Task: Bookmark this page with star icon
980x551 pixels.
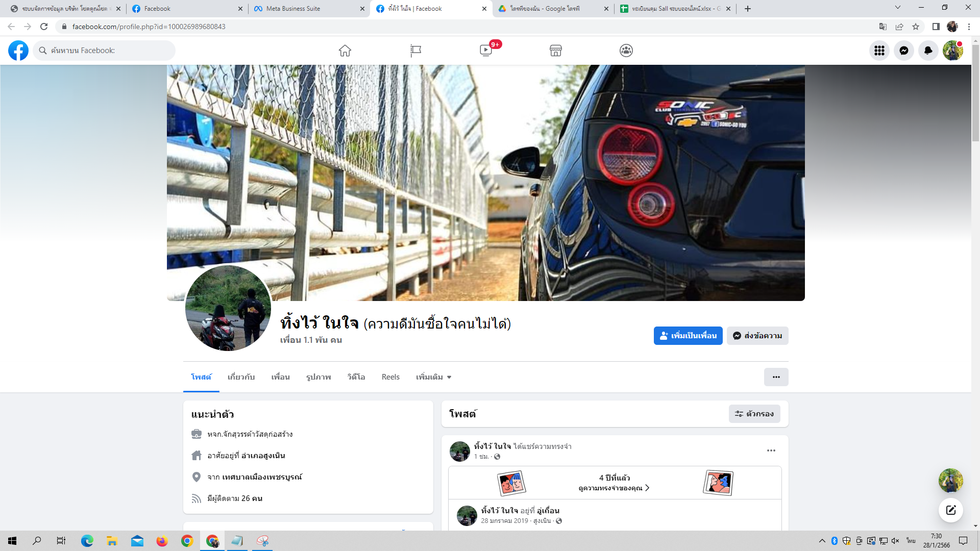Action: pyautogui.click(x=916, y=27)
